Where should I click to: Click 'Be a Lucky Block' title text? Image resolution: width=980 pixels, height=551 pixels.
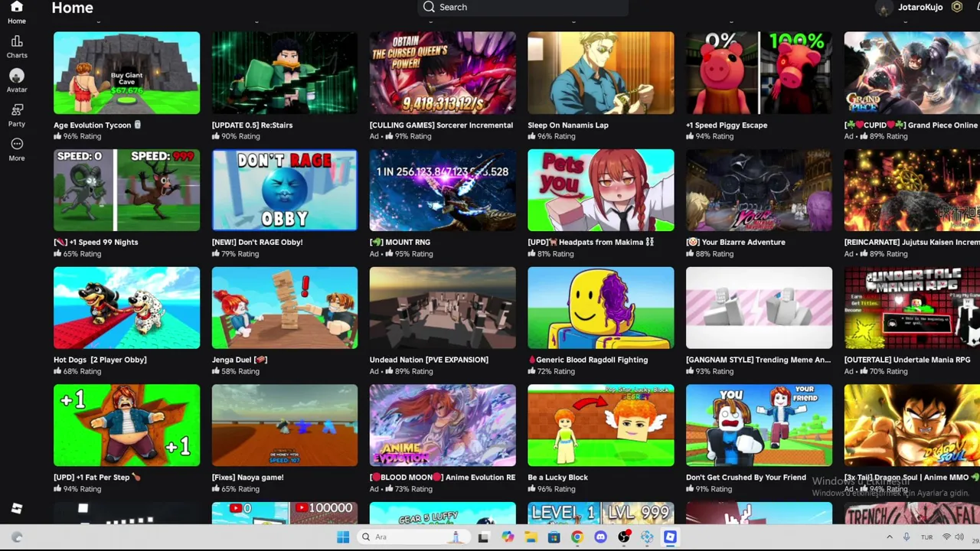tap(557, 478)
